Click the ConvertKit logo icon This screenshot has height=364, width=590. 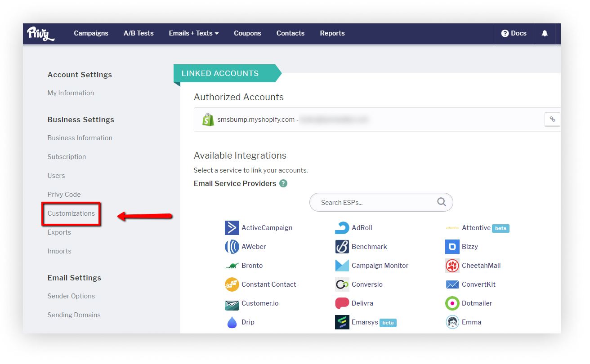click(x=452, y=284)
